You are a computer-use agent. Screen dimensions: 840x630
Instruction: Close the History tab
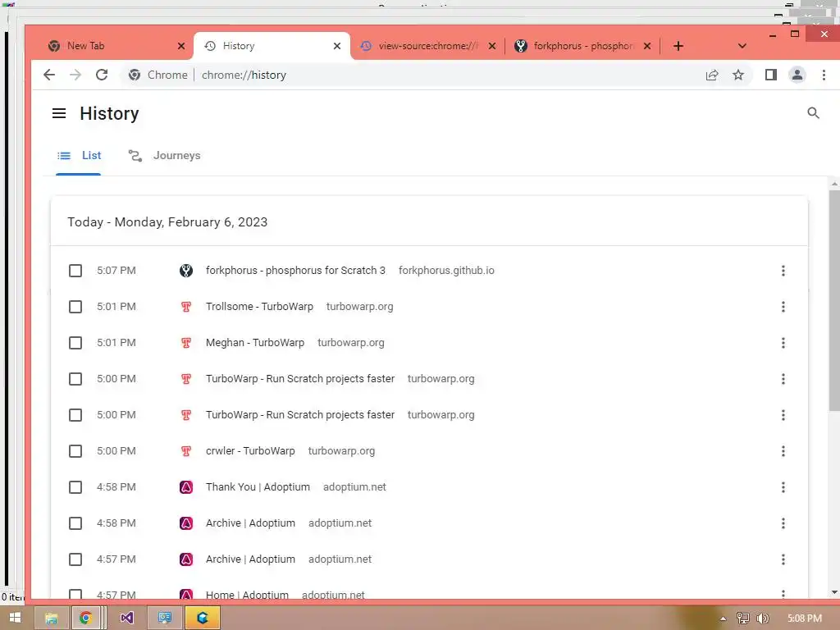337,46
